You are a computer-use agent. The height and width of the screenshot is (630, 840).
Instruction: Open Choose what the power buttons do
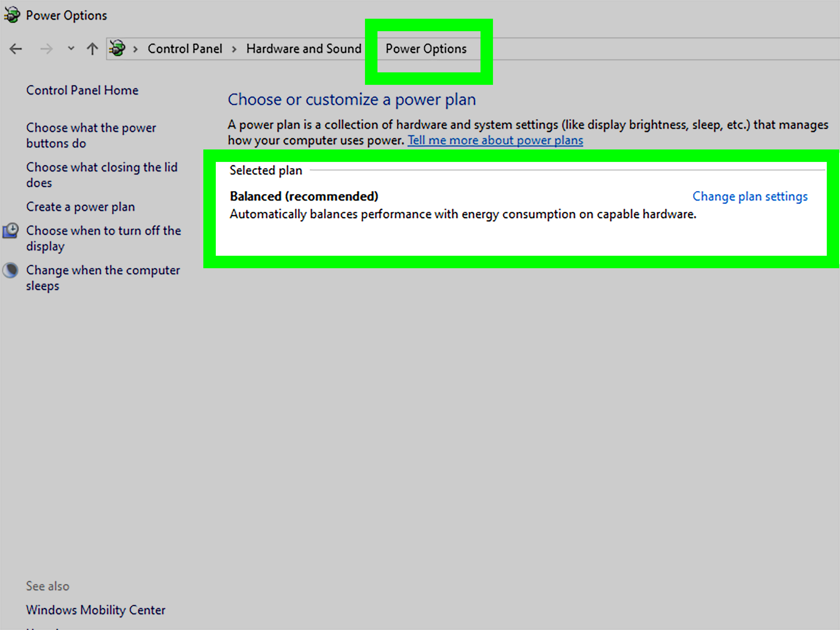91,135
